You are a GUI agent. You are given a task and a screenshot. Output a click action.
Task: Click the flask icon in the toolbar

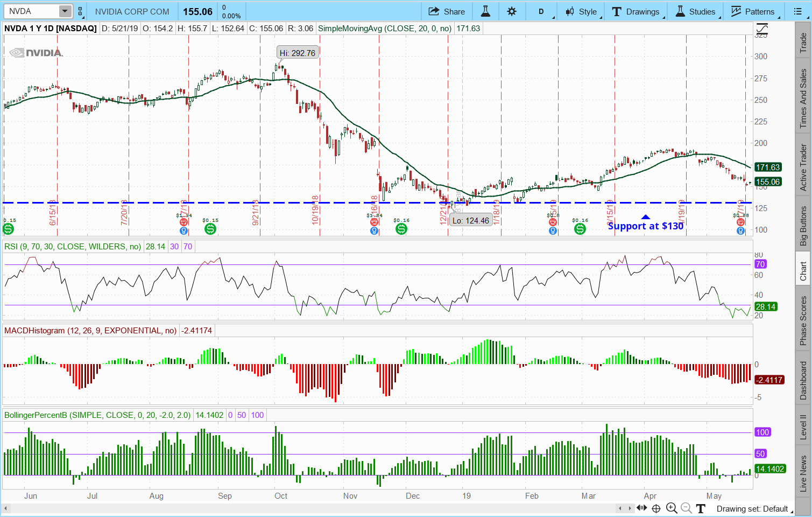(x=485, y=11)
